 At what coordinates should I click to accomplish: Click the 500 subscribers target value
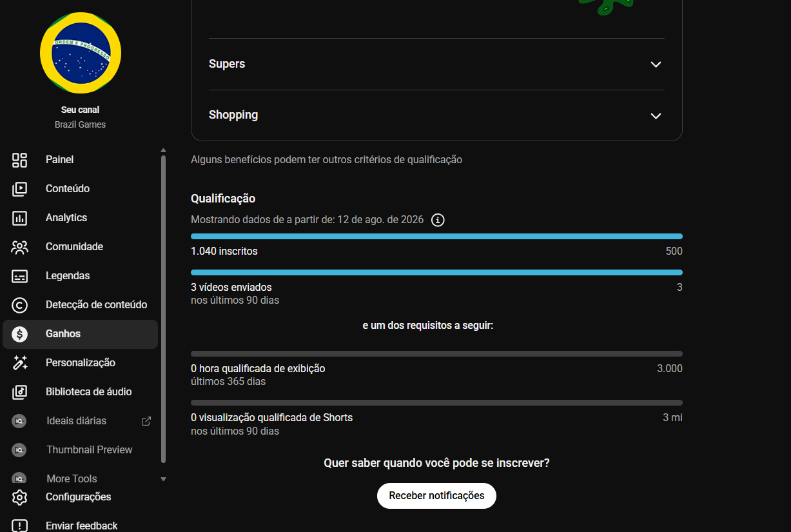(x=674, y=251)
